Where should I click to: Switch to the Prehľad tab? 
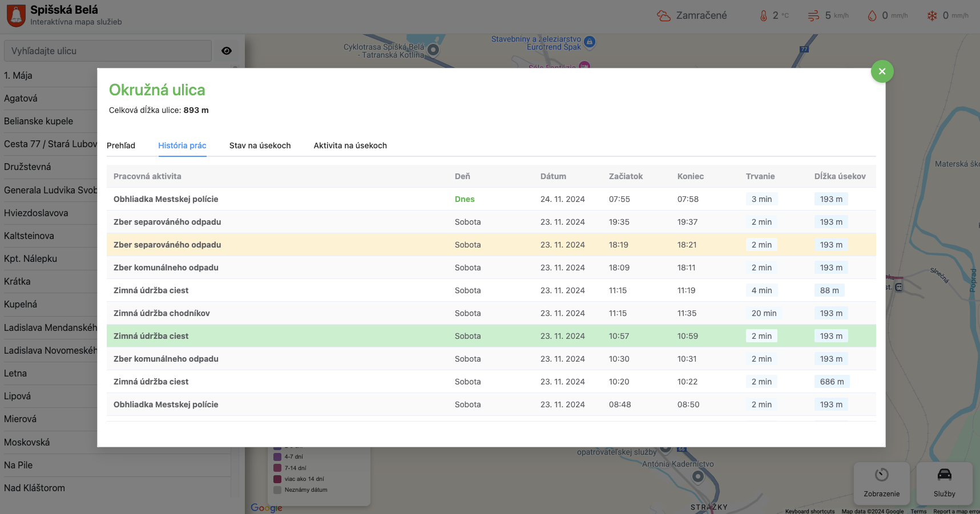coord(121,145)
